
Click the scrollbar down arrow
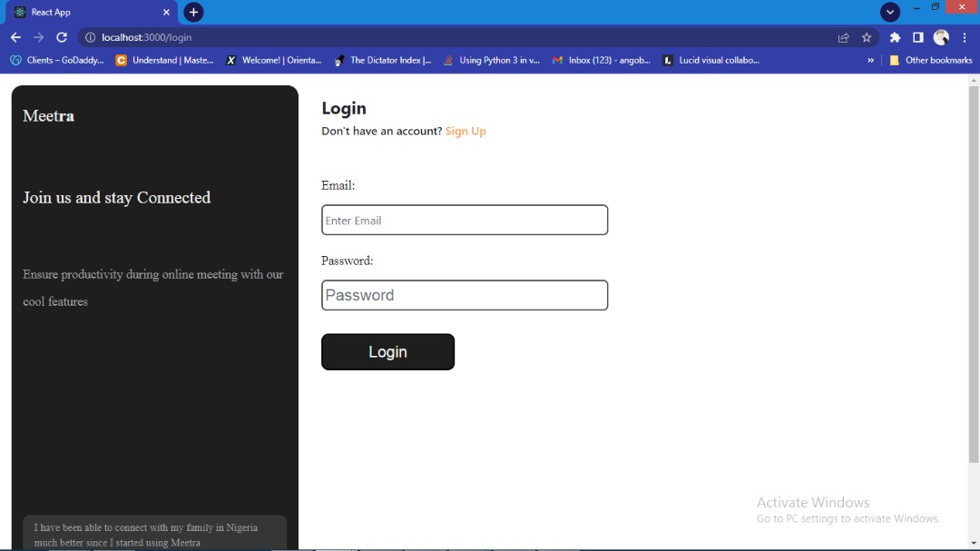coord(974,543)
